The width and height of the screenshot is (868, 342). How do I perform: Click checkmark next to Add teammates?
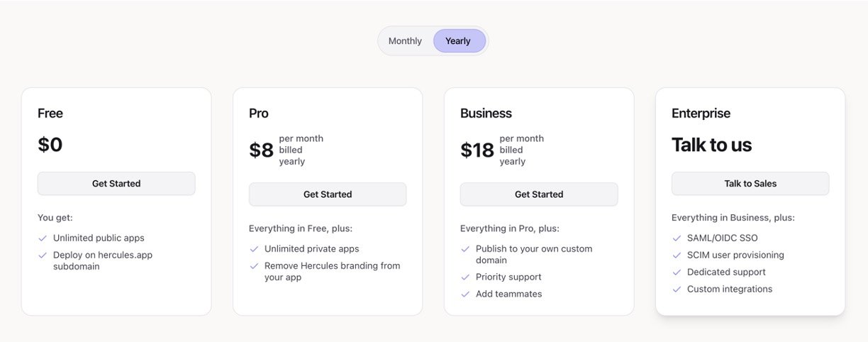pos(465,294)
